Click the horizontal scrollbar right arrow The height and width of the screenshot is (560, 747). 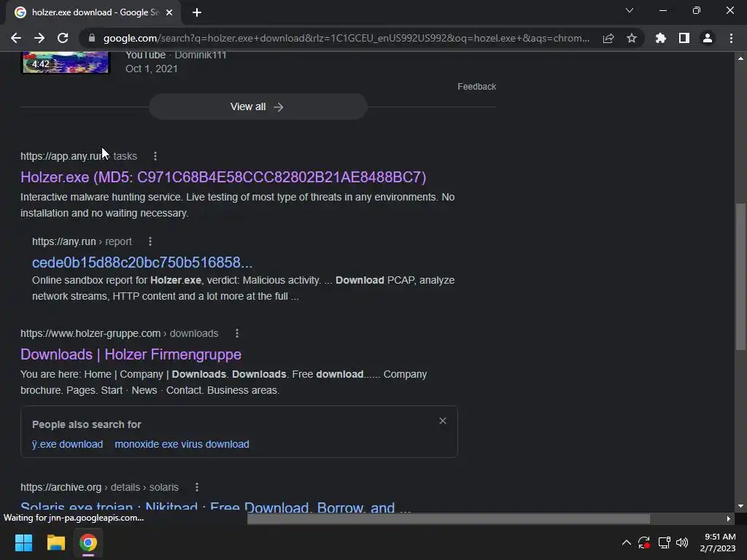728,518
